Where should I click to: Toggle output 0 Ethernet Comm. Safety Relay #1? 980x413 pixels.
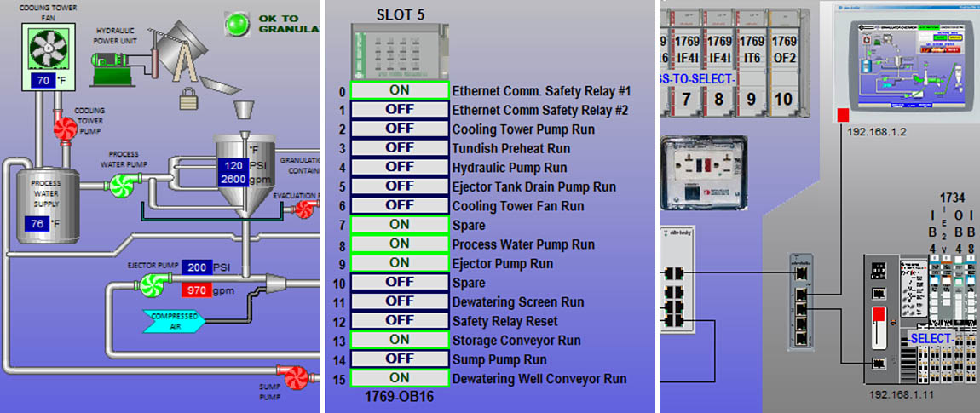point(399,90)
